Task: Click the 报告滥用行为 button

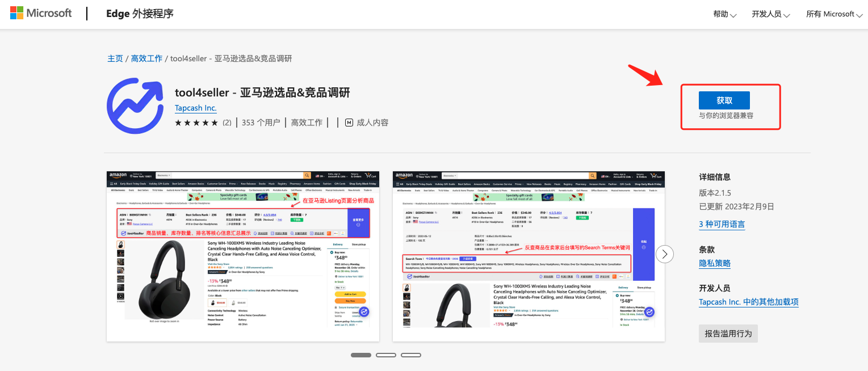Action: coord(728,334)
